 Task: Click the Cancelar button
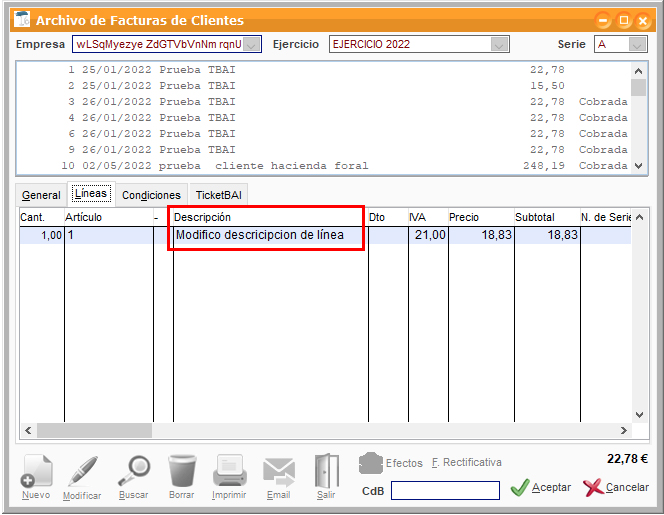(x=616, y=487)
